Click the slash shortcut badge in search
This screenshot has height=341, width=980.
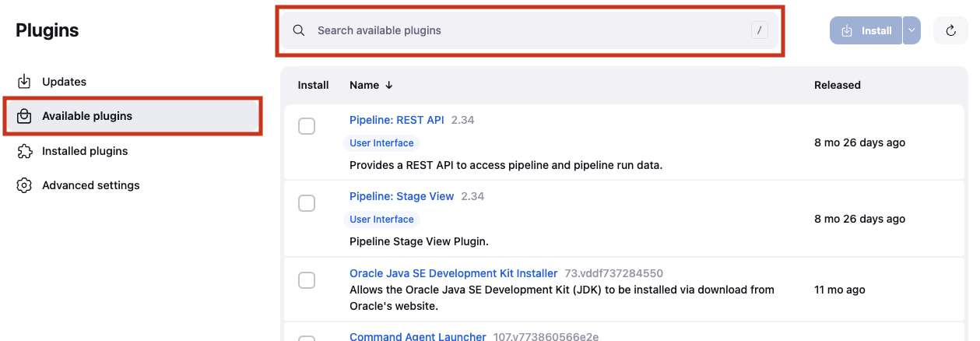pyautogui.click(x=760, y=30)
